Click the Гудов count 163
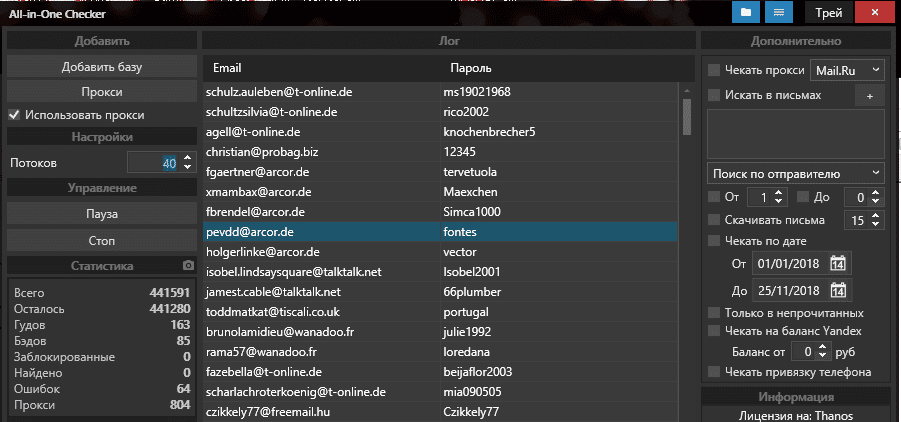Image resolution: width=901 pixels, height=422 pixels. coord(180,325)
